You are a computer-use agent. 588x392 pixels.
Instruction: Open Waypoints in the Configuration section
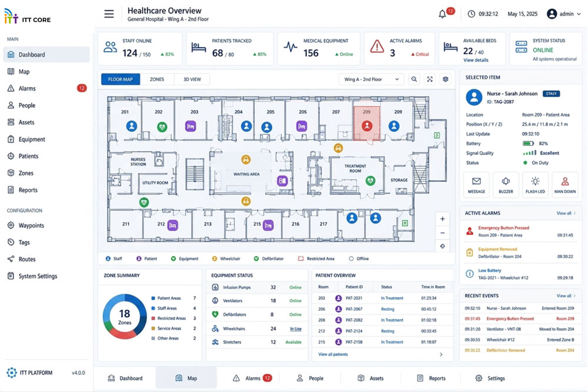click(x=46, y=225)
